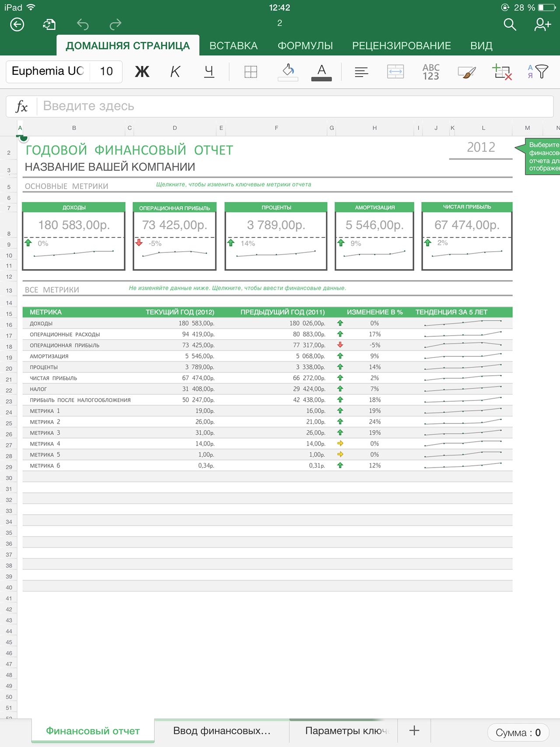Click the green key metrics hint text

click(234, 185)
